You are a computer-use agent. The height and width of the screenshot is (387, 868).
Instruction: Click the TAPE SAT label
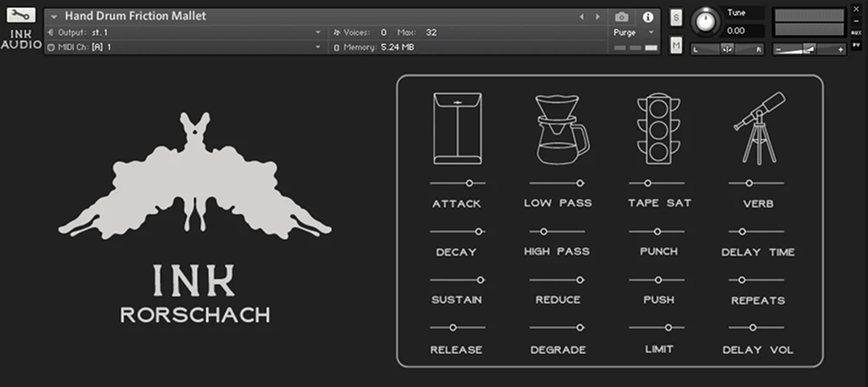point(660,203)
